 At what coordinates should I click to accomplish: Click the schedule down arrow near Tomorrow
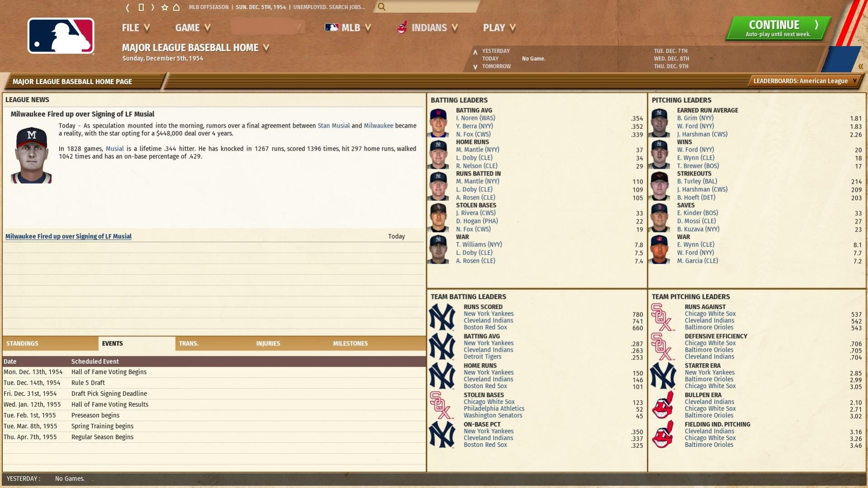coord(475,67)
